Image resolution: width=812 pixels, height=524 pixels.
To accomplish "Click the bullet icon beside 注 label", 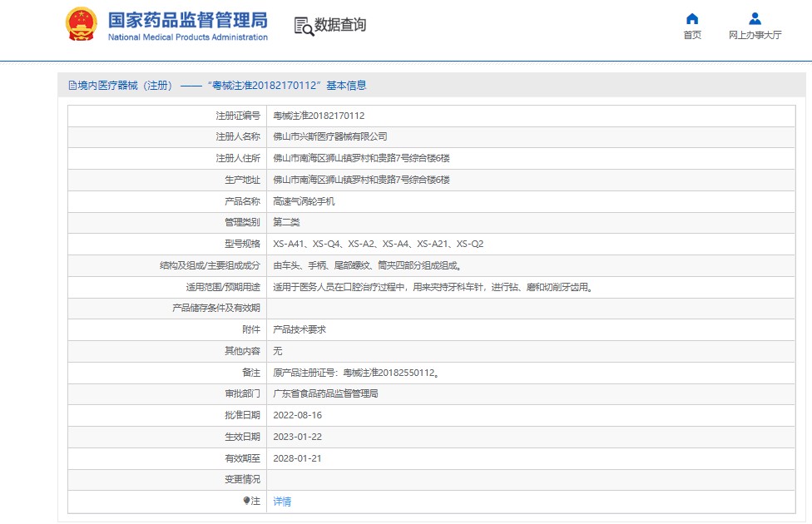I will point(246,501).
